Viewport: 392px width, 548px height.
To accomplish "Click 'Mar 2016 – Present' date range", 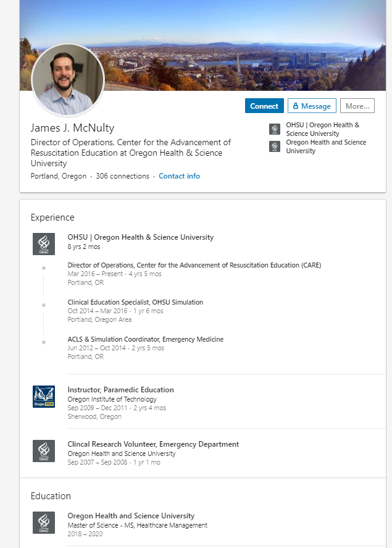I will click(x=95, y=274).
